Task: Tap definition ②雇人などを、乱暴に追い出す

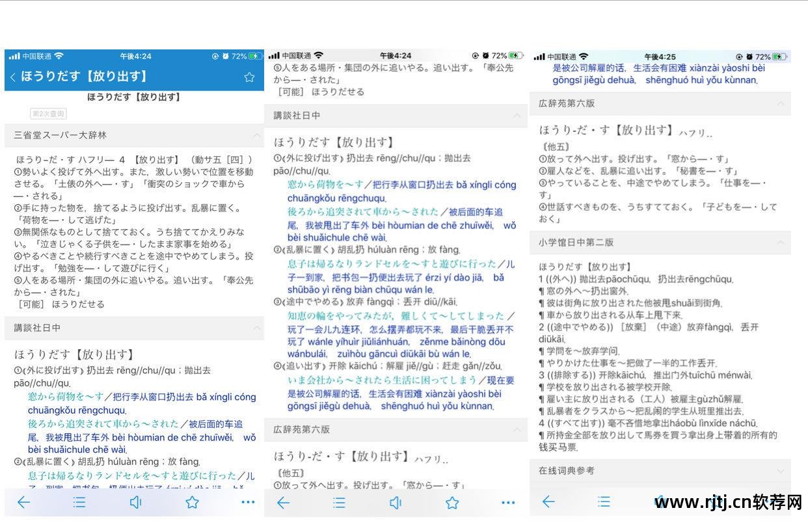Action: coord(639,171)
